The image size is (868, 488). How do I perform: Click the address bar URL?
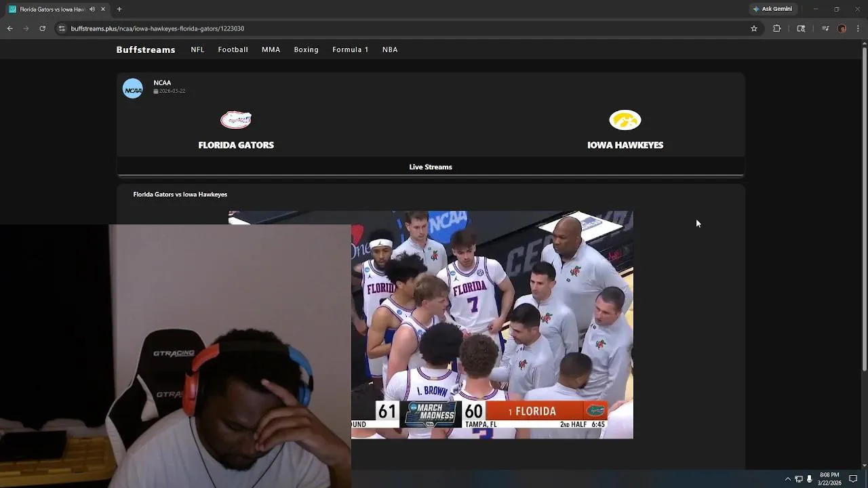(x=157, y=28)
